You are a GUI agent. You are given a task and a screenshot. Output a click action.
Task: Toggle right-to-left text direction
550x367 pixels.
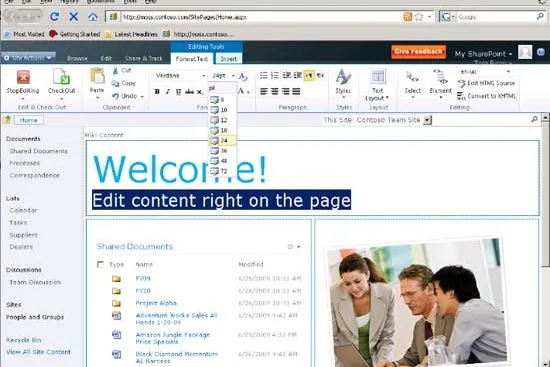[x=320, y=75]
